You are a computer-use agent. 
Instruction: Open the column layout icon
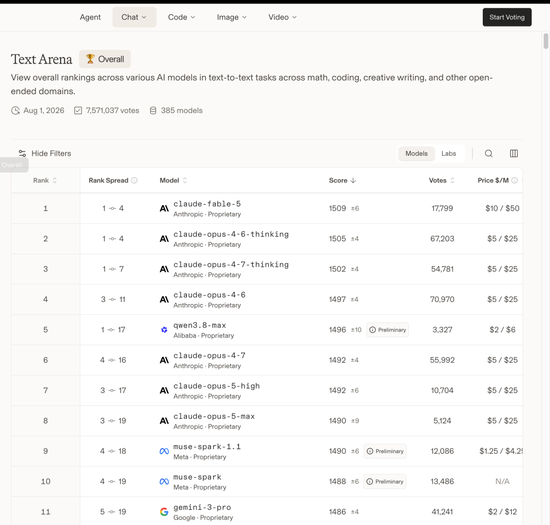514,153
